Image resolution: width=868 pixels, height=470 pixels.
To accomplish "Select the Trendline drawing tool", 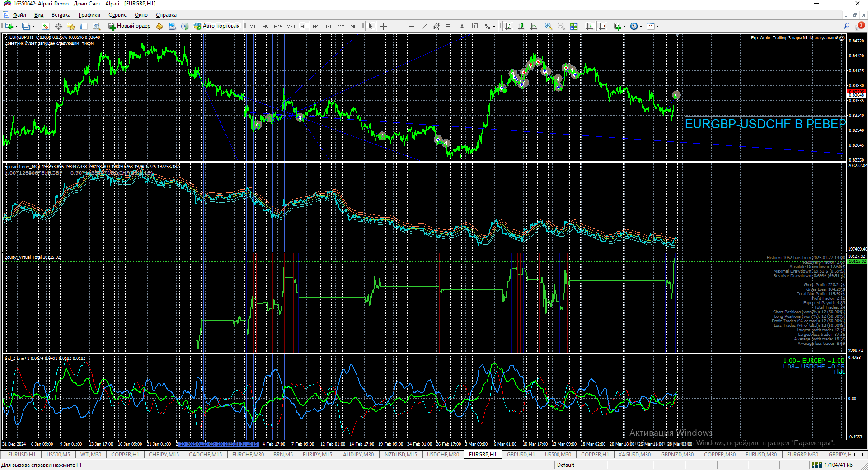I will [424, 26].
